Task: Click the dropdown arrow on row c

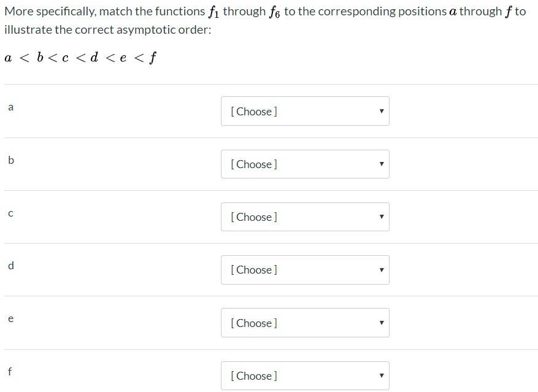Action: point(381,217)
